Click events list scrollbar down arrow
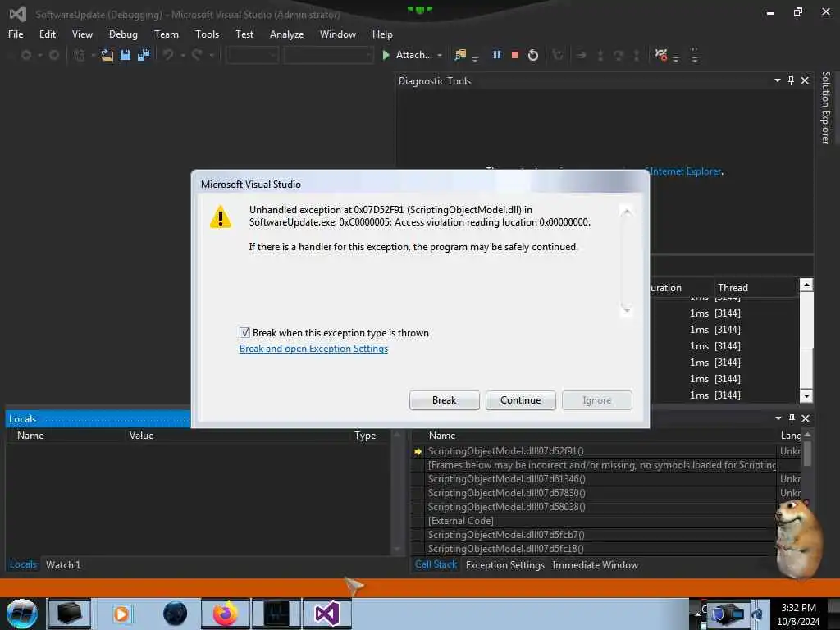Screen dimensions: 840x630 (806, 396)
